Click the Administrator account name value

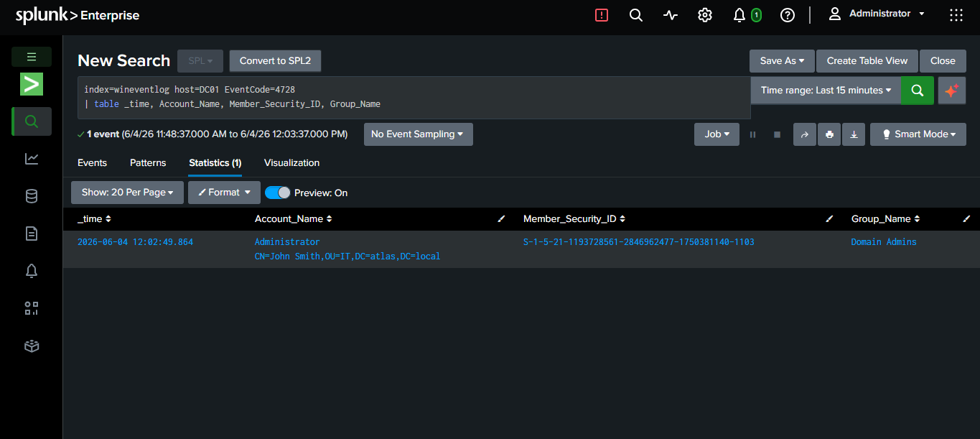pyautogui.click(x=287, y=242)
